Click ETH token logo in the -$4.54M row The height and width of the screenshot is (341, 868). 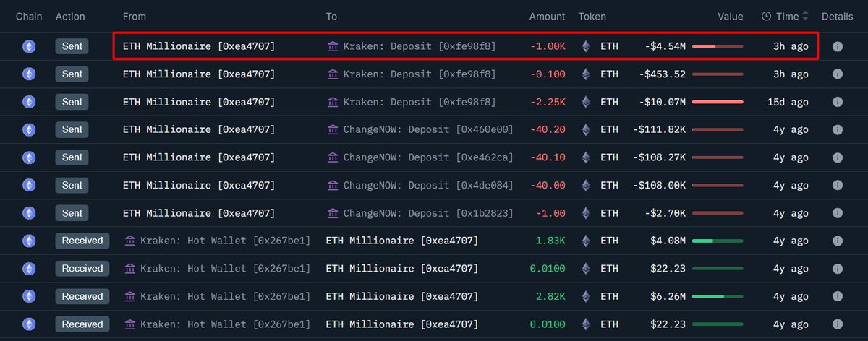[x=585, y=46]
